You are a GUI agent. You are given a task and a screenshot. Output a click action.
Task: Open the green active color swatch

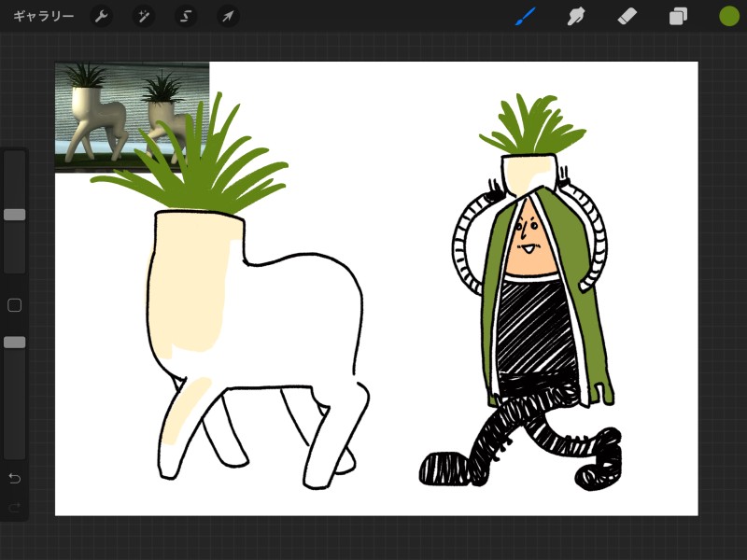(729, 16)
